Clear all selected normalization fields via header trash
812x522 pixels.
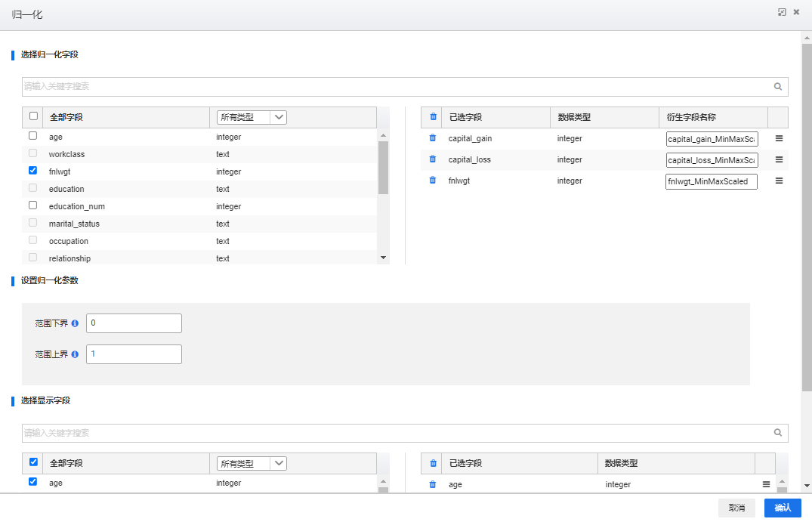point(434,117)
